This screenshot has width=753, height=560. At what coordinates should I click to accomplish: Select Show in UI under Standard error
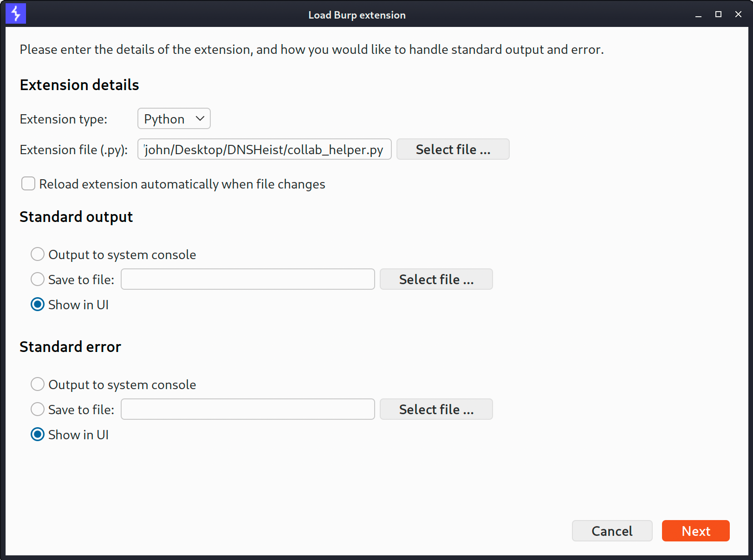click(x=38, y=434)
